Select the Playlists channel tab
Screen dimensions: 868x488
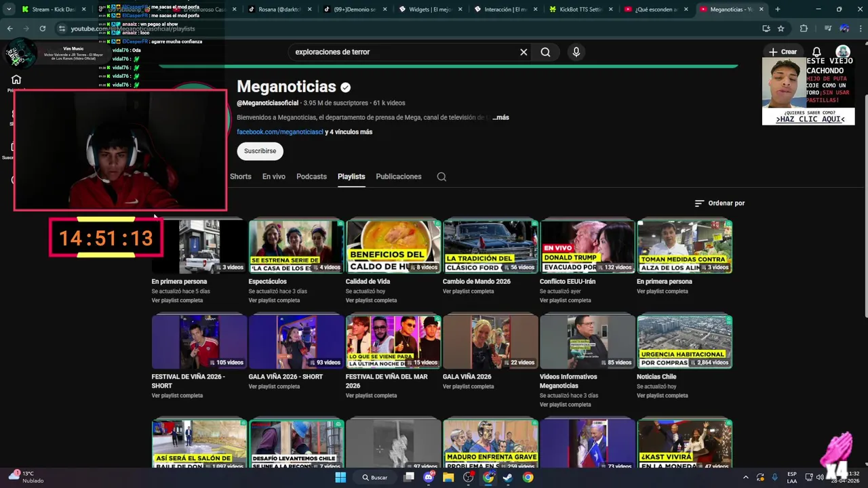point(351,177)
